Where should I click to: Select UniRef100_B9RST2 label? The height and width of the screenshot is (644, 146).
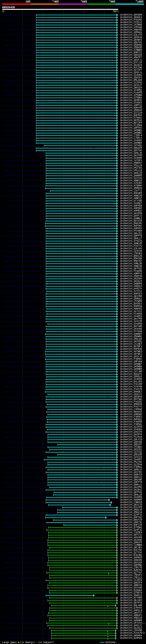click(131, 53)
